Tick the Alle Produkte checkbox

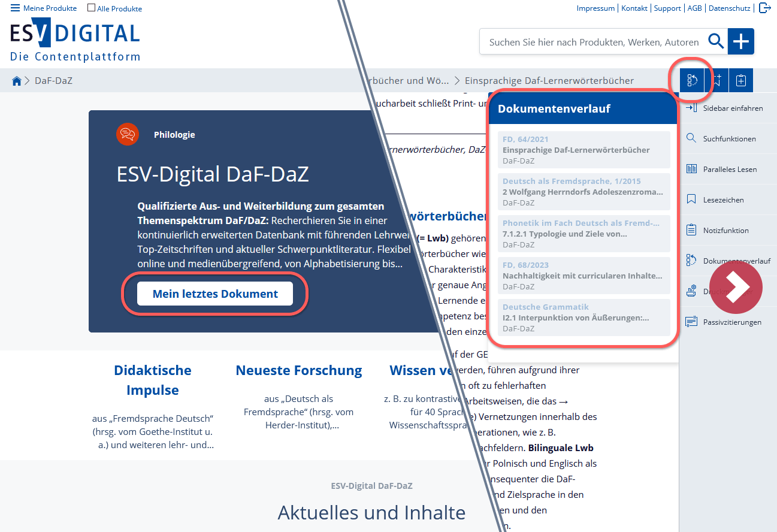(91, 8)
